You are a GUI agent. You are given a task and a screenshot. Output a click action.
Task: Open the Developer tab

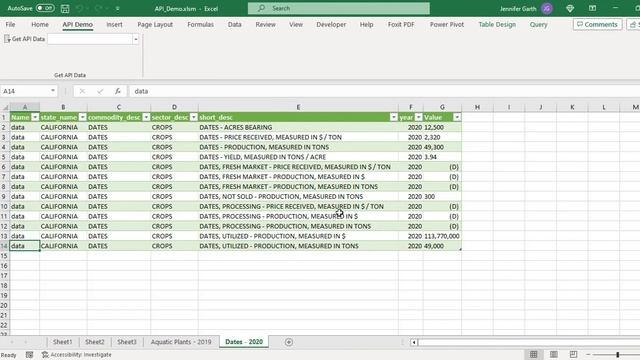click(x=331, y=24)
